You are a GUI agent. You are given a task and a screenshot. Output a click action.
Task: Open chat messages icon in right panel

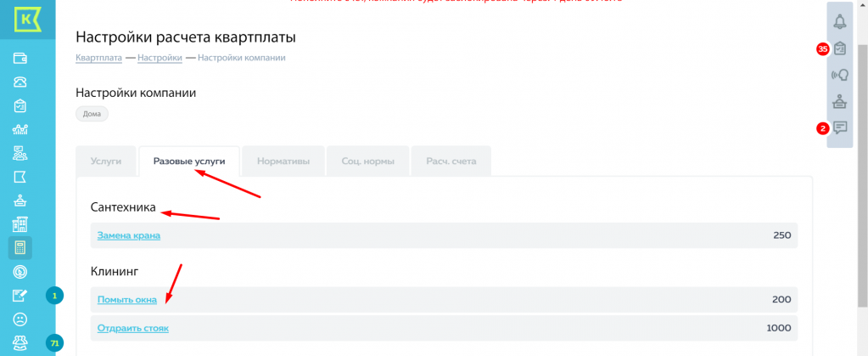pos(840,128)
